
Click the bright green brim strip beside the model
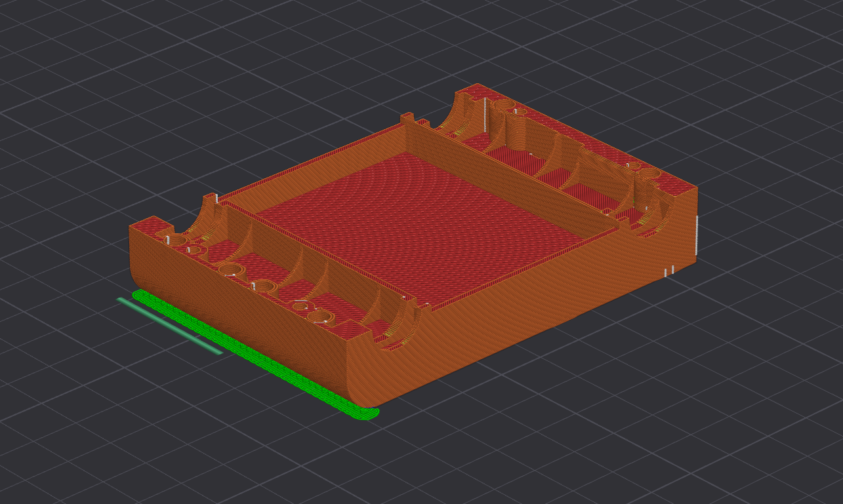click(x=255, y=355)
